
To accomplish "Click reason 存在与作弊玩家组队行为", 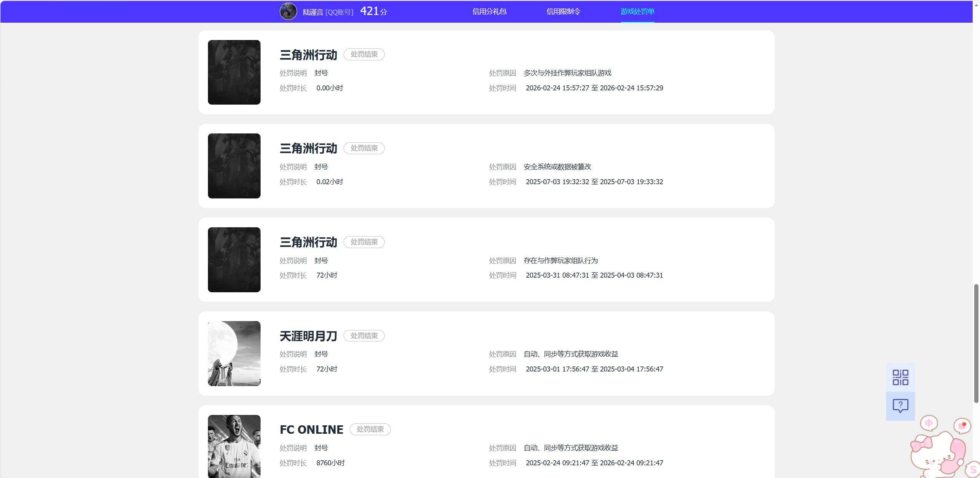I will tap(561, 261).
